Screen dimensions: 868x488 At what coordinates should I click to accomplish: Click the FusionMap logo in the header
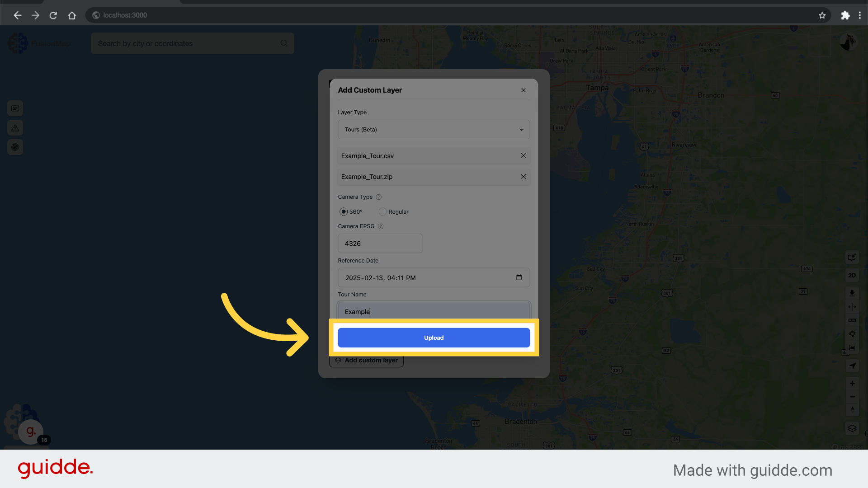40,43
